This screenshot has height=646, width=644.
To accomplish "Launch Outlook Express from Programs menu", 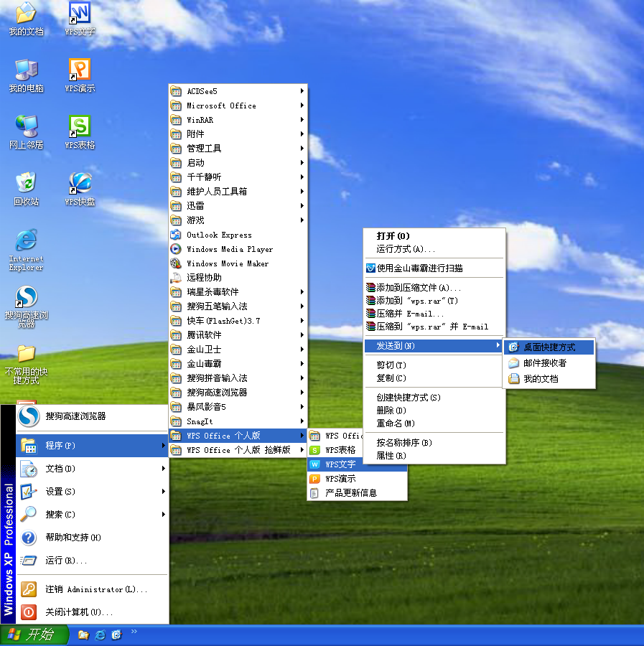I will (238, 235).
